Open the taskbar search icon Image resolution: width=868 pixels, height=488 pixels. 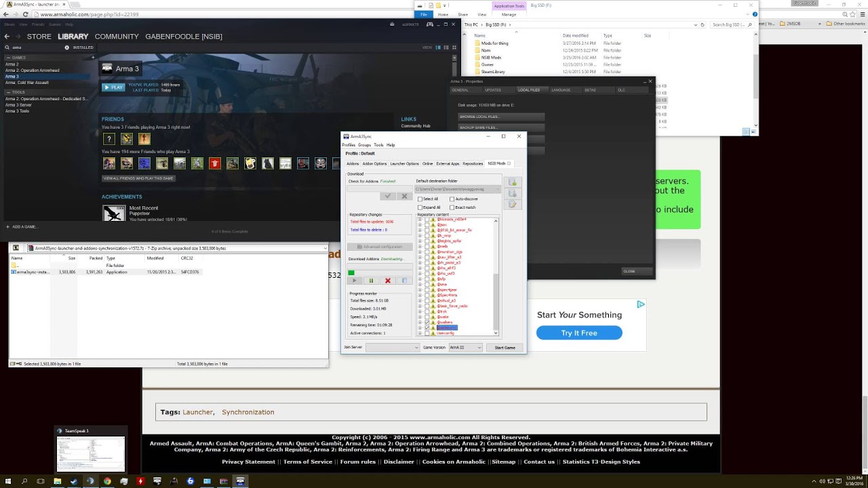click(24, 481)
